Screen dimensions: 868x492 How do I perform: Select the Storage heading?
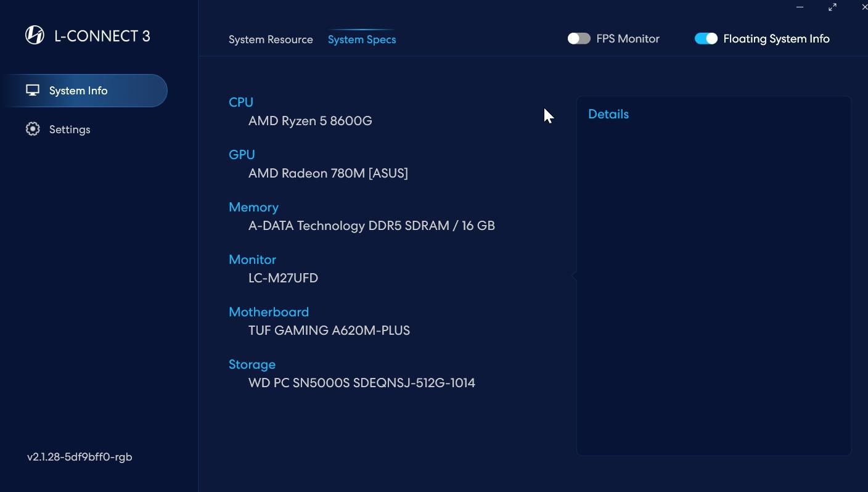[x=252, y=364]
